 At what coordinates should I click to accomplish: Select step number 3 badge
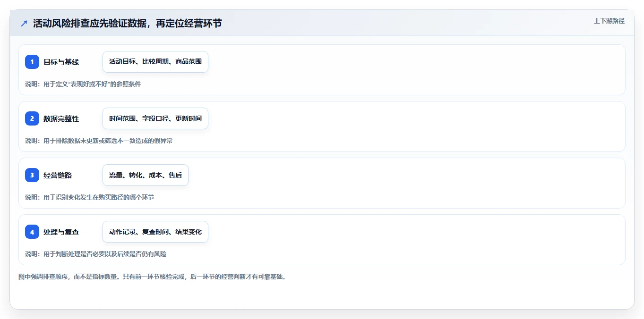pos(32,175)
